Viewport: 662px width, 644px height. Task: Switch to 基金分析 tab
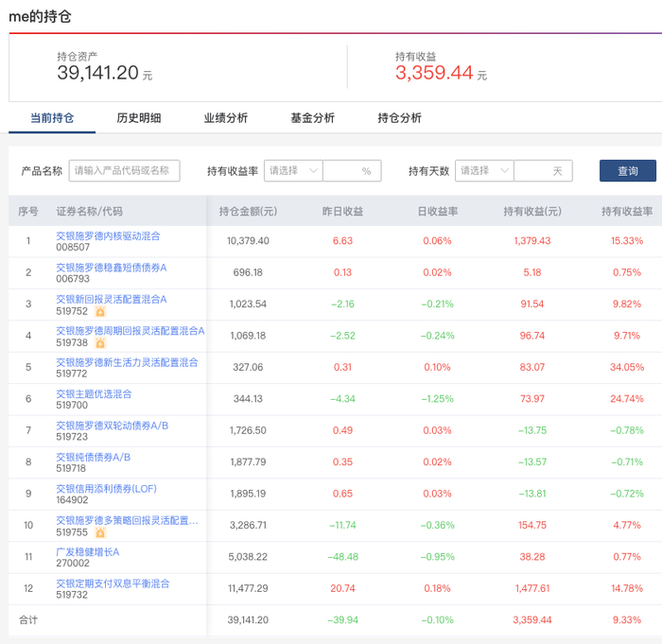pyautogui.click(x=313, y=118)
